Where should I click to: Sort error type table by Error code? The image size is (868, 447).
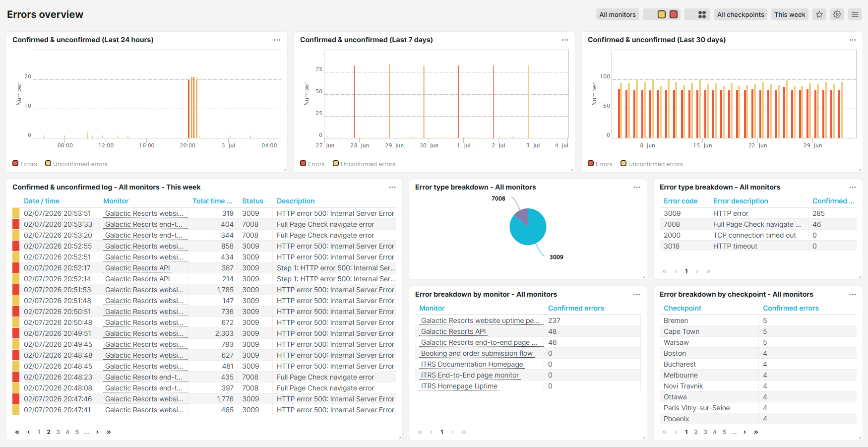681,201
